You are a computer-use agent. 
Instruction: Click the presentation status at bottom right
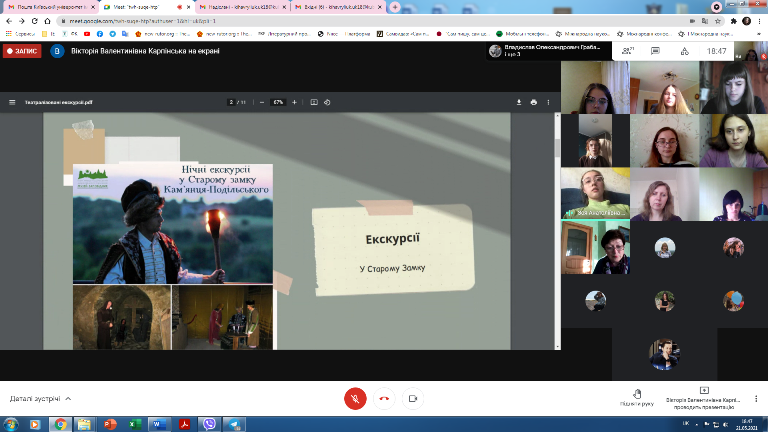coord(703,398)
